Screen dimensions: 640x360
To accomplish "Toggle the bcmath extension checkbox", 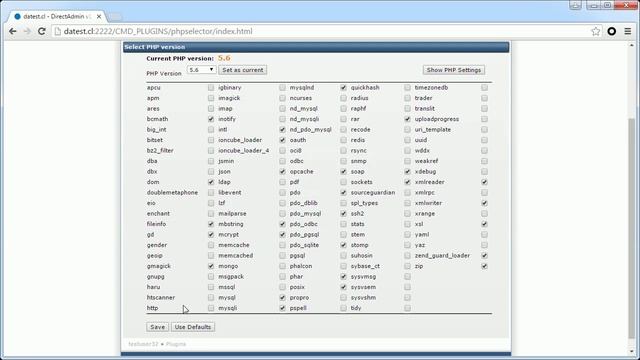I will [x=211, y=119].
